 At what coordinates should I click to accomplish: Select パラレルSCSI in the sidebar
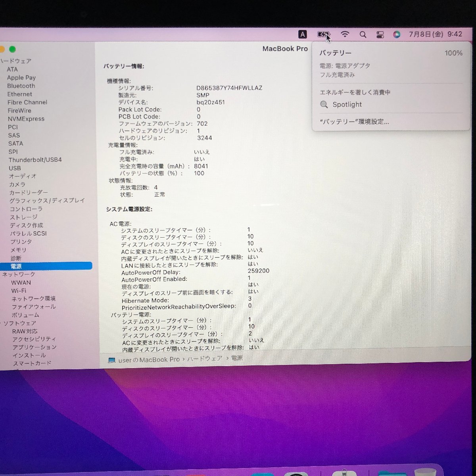29,234
